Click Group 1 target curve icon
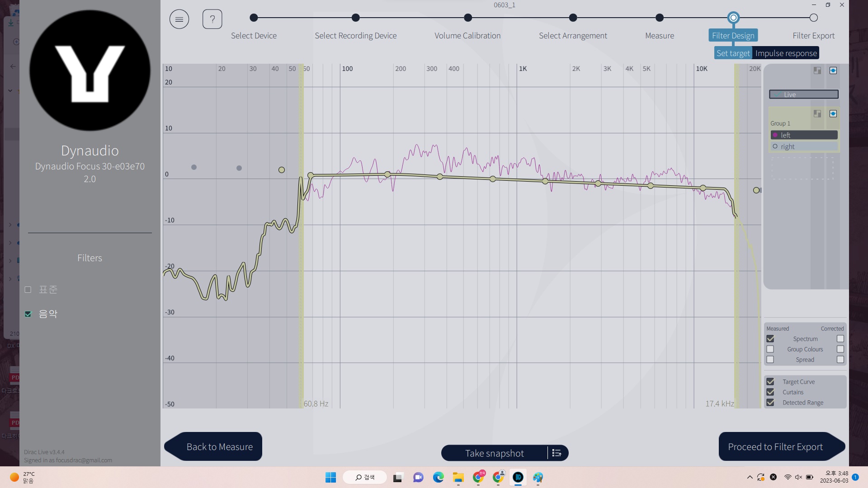 click(x=833, y=114)
